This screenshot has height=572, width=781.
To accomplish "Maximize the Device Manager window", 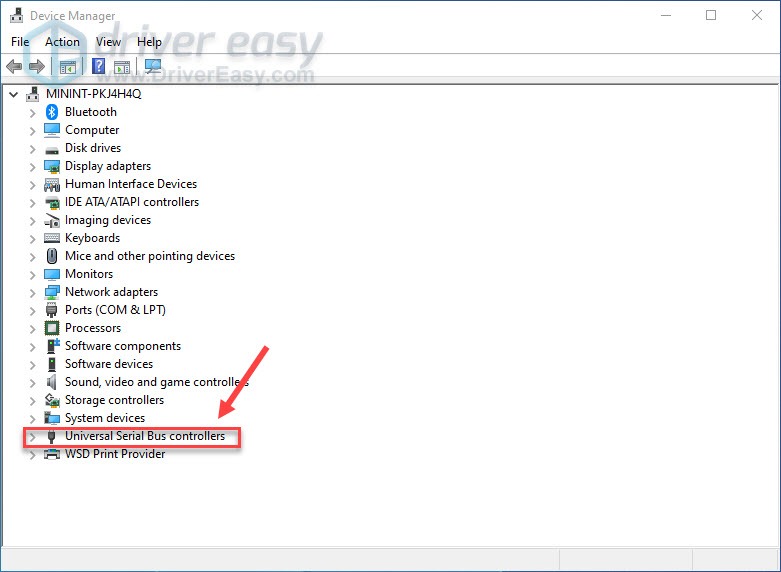I will (711, 15).
